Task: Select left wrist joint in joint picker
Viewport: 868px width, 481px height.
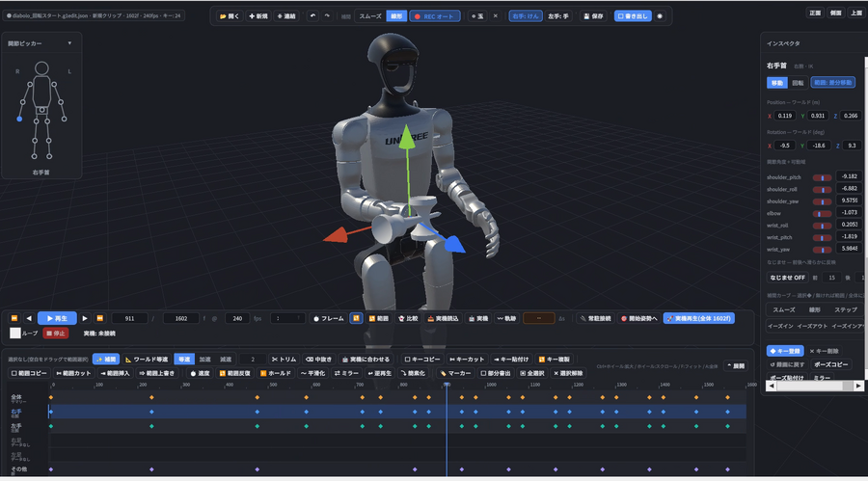Action: tap(65, 119)
